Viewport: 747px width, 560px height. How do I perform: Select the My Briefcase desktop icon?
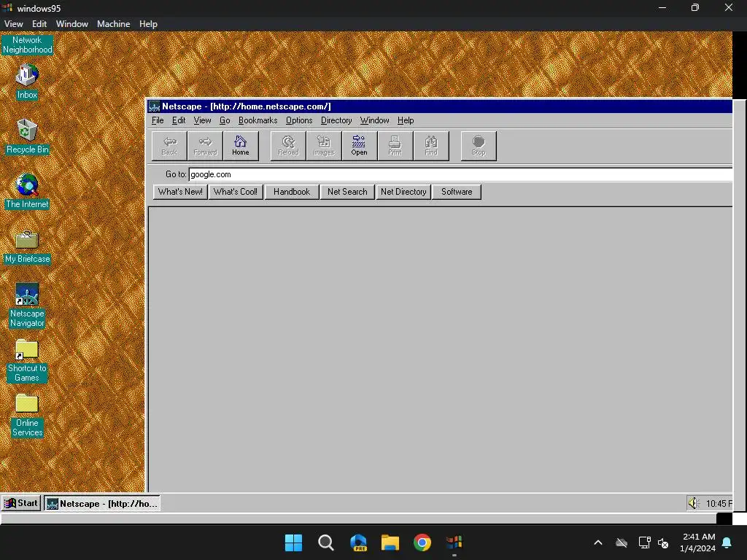tap(27, 246)
